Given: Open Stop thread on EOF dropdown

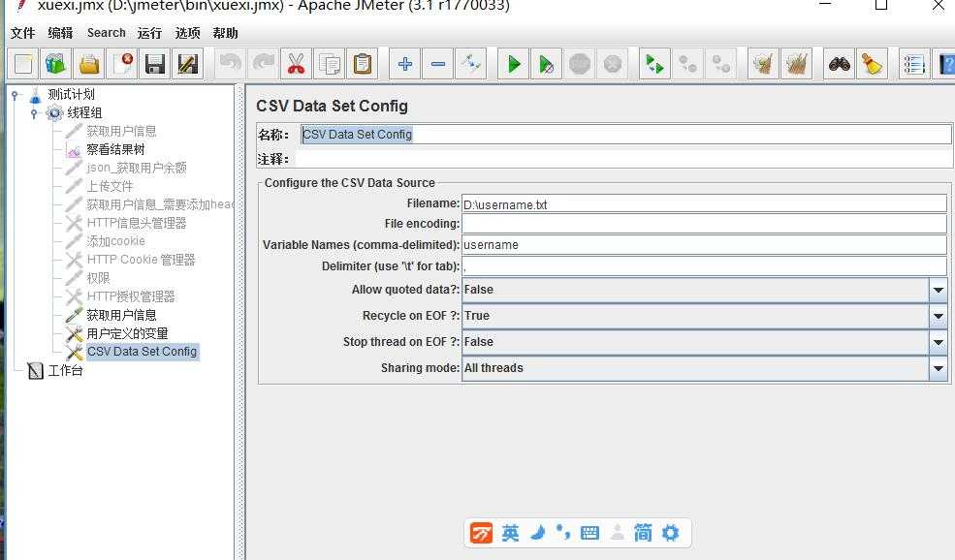Looking at the screenshot, I should [x=938, y=342].
